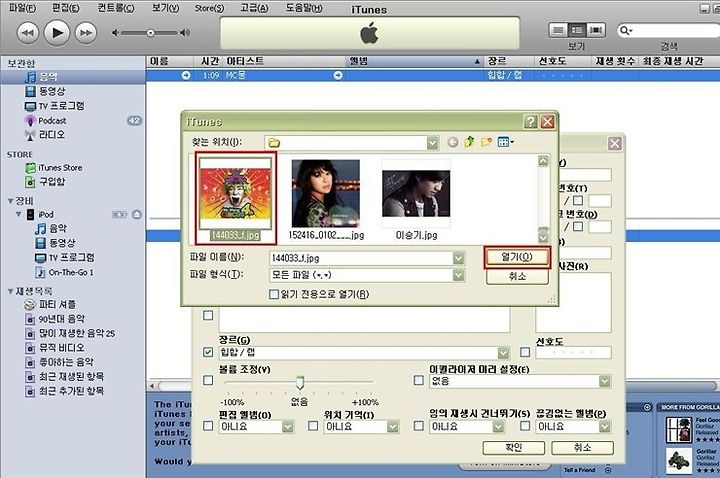Toggle the 선호도 checkbox
This screenshot has width=720, height=478.
525,352
